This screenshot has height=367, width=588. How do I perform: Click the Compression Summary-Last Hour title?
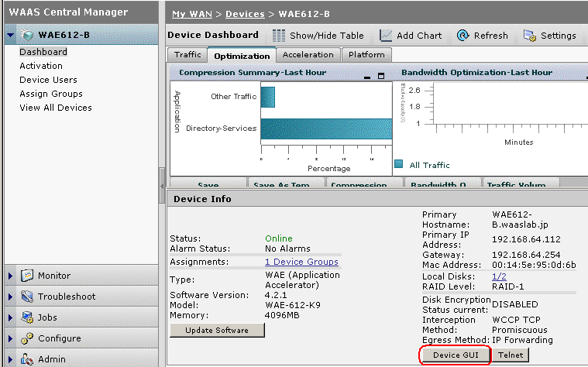253,72
